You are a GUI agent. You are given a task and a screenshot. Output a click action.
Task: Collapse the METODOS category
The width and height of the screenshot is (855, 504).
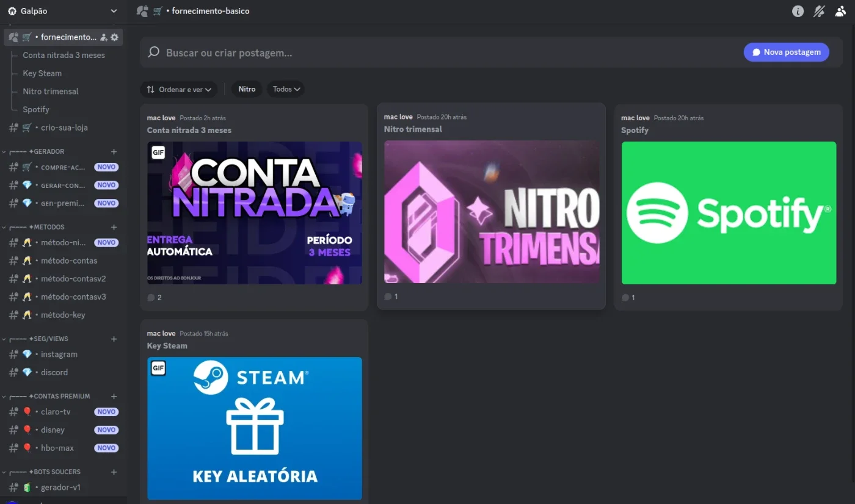coord(37,227)
